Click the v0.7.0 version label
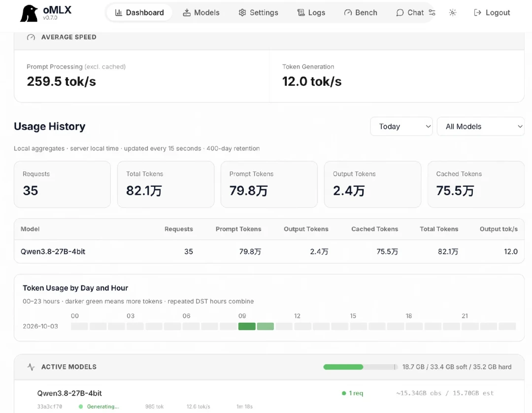This screenshot has height=413, width=532. click(x=50, y=18)
